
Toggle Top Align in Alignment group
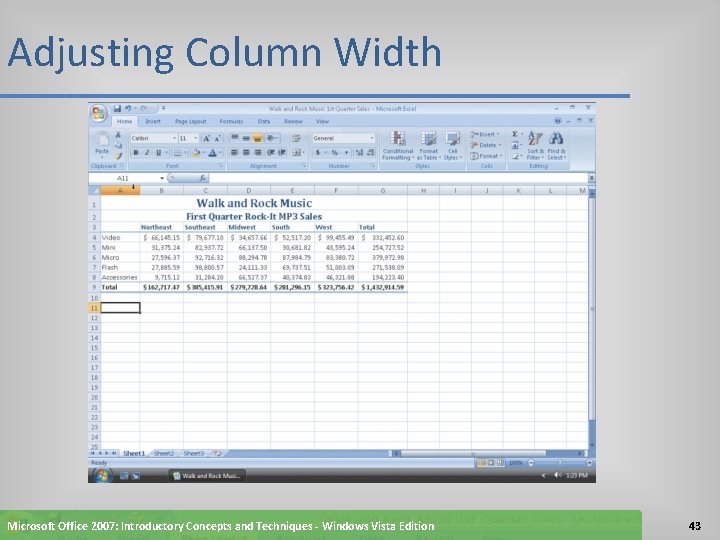tap(235, 138)
